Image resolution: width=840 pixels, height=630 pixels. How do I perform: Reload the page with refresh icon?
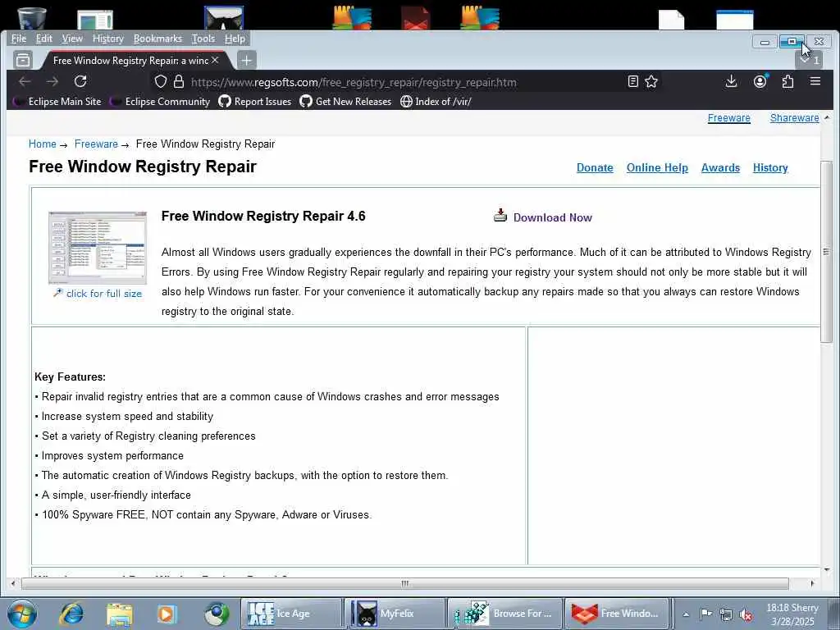[80, 81]
